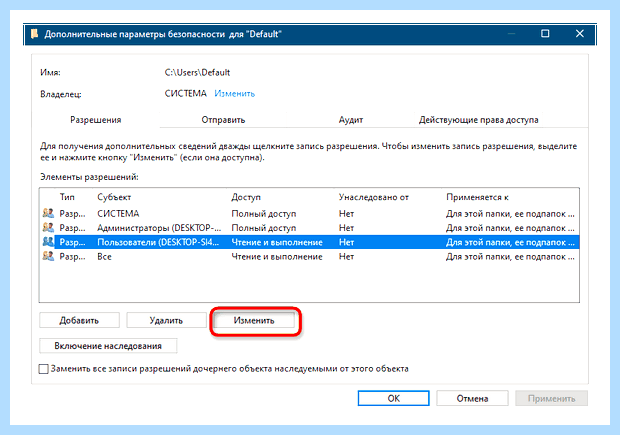Screen dimensions: 620x435
Task: Click the owner name СИСТЕМА
Action: pyautogui.click(x=185, y=93)
